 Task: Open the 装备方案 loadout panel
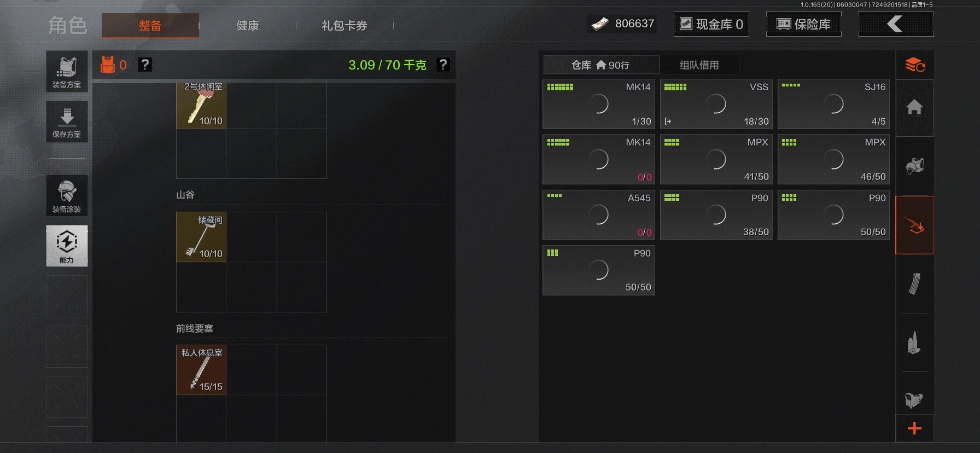point(67,71)
